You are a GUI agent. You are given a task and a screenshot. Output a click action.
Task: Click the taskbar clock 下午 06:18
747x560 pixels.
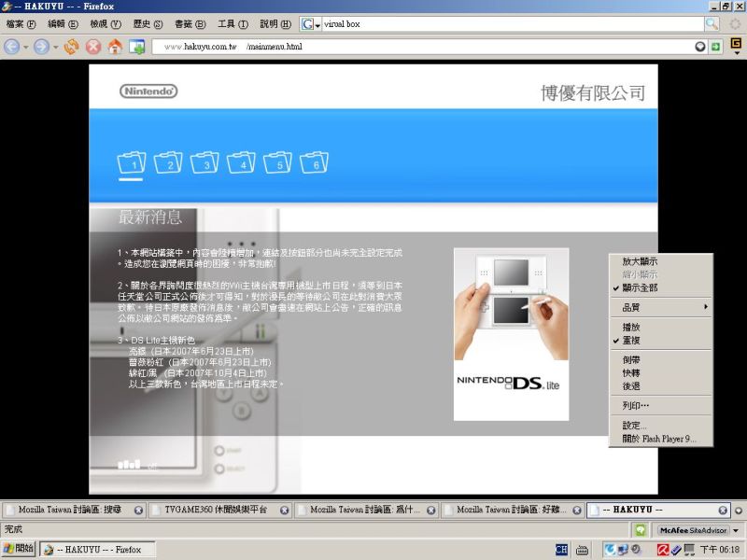coord(719,550)
